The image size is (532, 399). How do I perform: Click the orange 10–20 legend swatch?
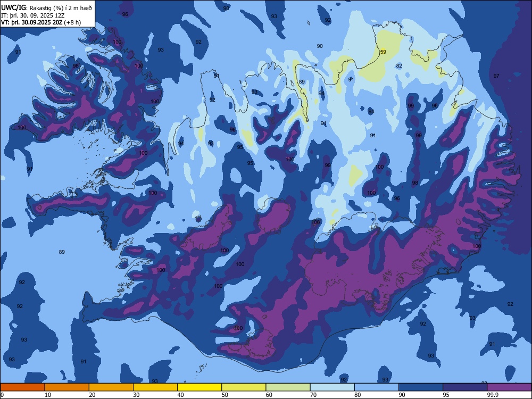67,387
